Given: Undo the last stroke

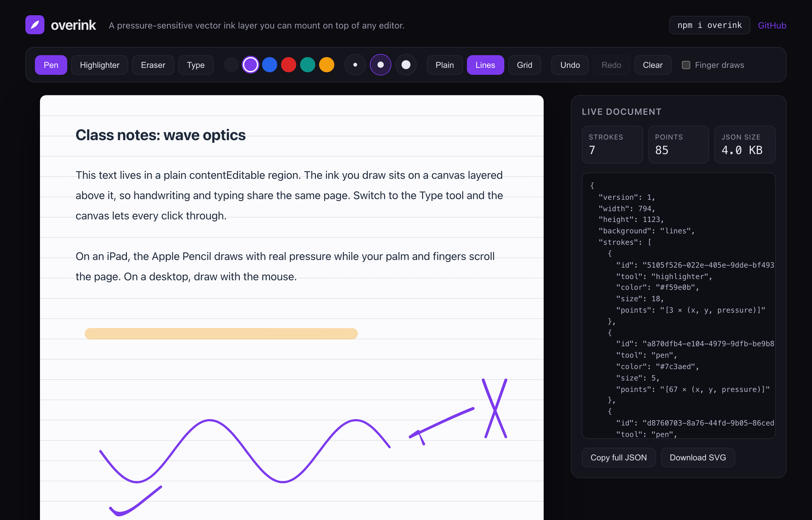Looking at the screenshot, I should pos(570,65).
